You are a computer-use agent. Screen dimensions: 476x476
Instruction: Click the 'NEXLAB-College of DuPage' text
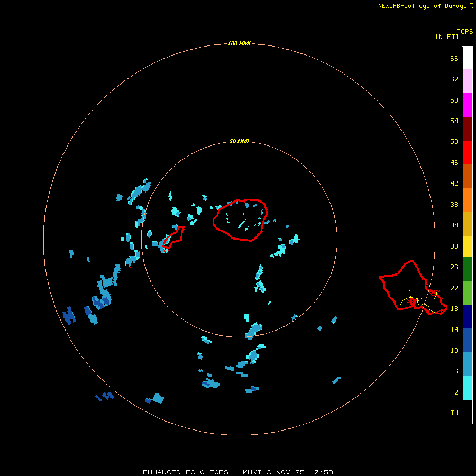(x=422, y=6)
